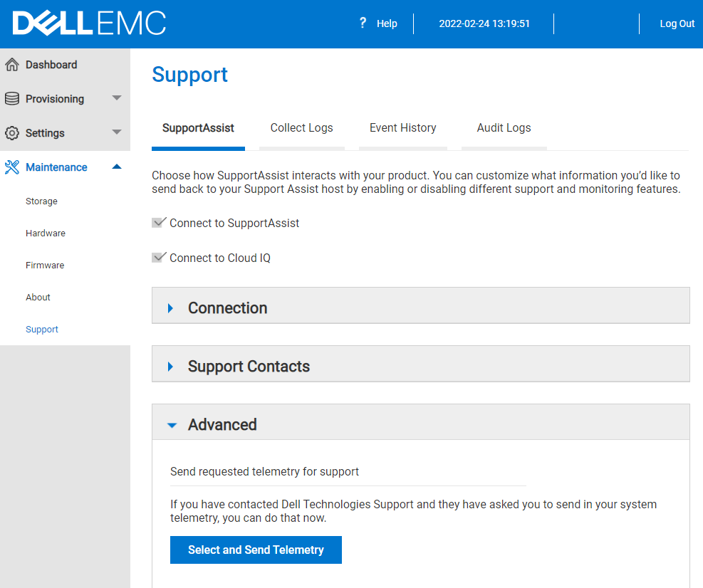Collapse the Advanced section
703x588 pixels.
pyautogui.click(x=171, y=424)
